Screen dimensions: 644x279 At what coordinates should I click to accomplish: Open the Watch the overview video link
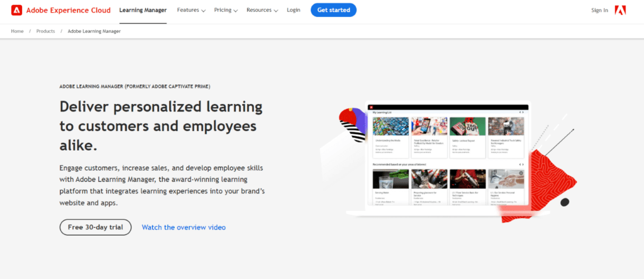tap(184, 227)
